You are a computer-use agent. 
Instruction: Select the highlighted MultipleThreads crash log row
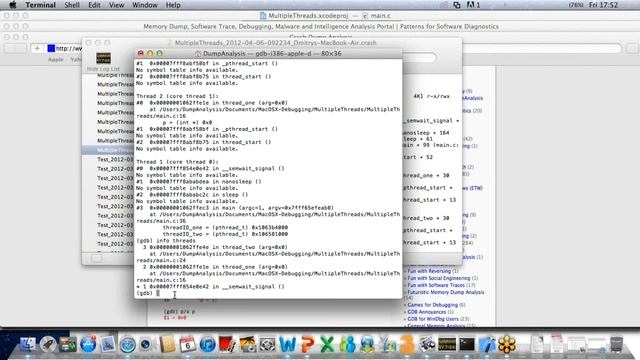click(108, 150)
